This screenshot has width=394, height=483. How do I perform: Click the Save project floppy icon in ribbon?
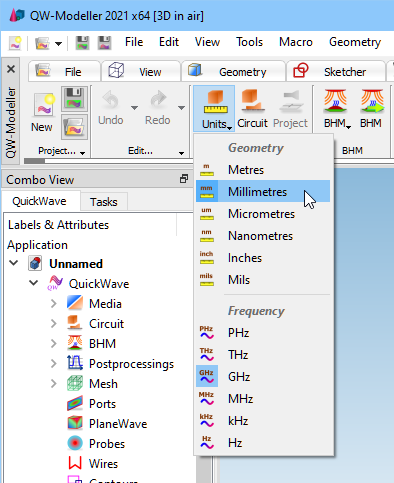74,99
